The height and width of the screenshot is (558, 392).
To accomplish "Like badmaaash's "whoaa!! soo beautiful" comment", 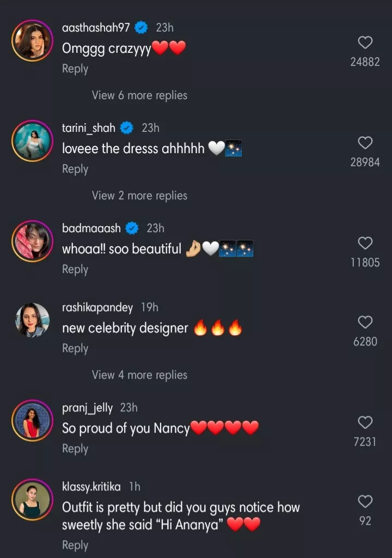I will tap(365, 243).
